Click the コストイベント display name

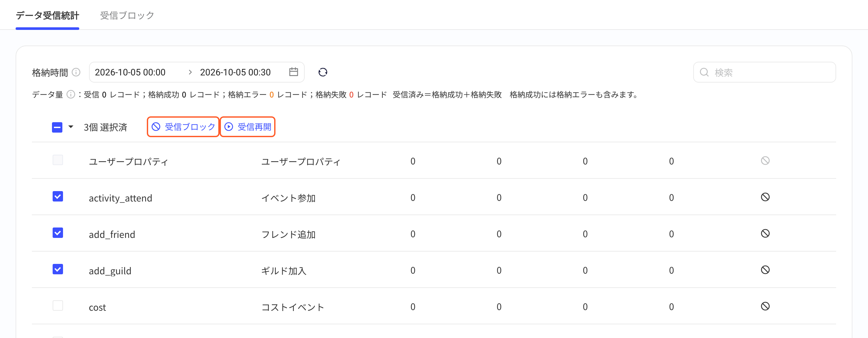[x=292, y=307]
